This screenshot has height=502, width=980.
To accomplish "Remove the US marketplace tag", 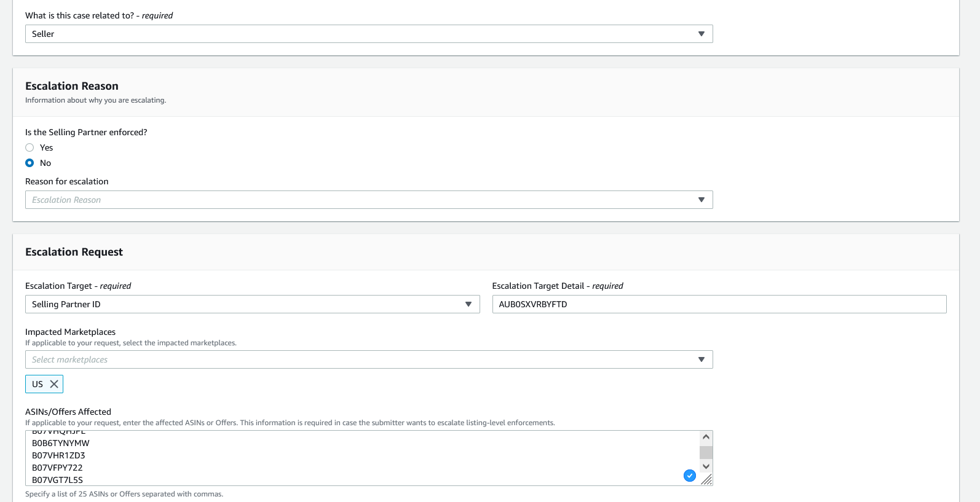I will coord(54,384).
